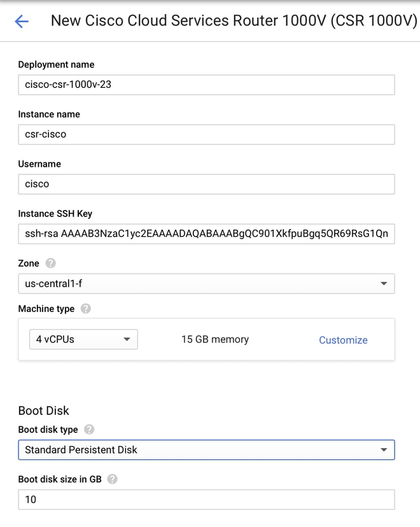Click into the Username field containing cisco
The image size is (420, 527).
(x=206, y=184)
